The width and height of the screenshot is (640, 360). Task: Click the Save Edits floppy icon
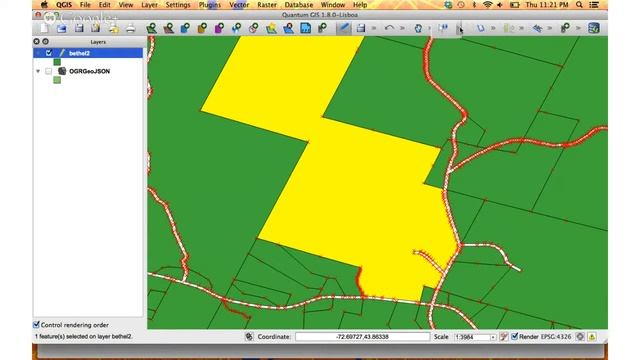(x=360, y=28)
